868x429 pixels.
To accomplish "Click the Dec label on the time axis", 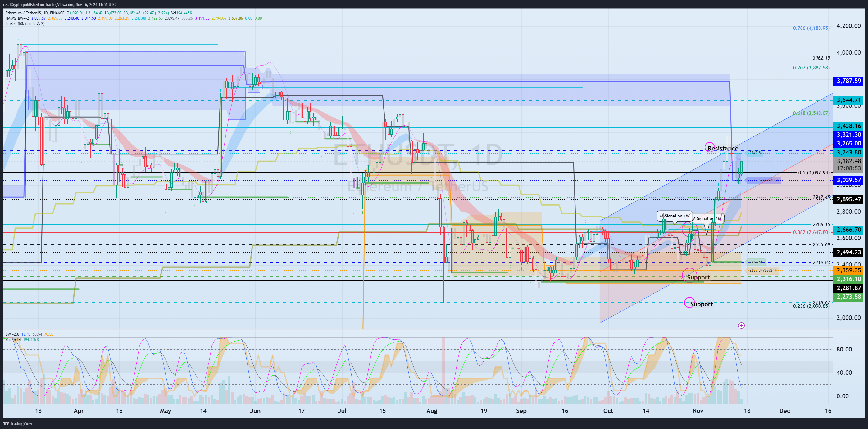I will point(785,411).
